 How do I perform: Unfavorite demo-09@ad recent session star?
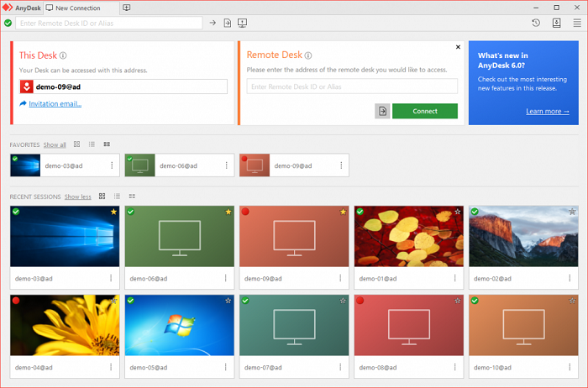pos(343,212)
